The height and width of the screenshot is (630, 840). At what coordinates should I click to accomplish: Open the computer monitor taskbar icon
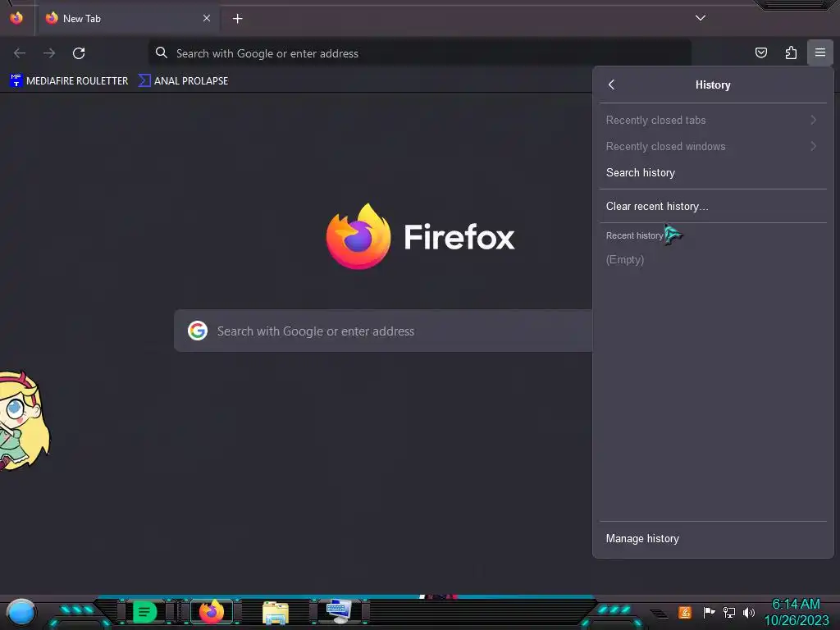click(x=339, y=611)
